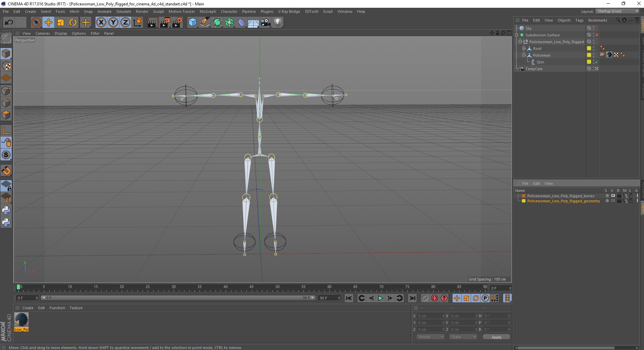Collapse the Subdivision Surface tree node
The height and width of the screenshot is (350, 644).
517,35
